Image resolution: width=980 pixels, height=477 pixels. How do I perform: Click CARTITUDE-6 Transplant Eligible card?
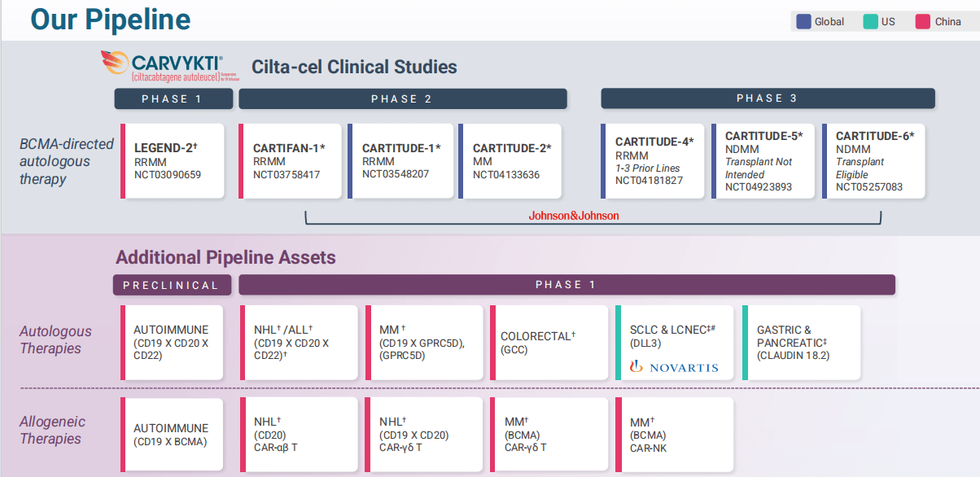pos(874,161)
